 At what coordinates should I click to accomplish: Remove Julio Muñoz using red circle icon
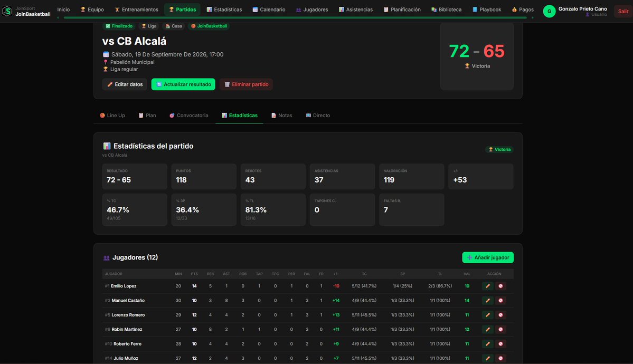(x=500, y=358)
